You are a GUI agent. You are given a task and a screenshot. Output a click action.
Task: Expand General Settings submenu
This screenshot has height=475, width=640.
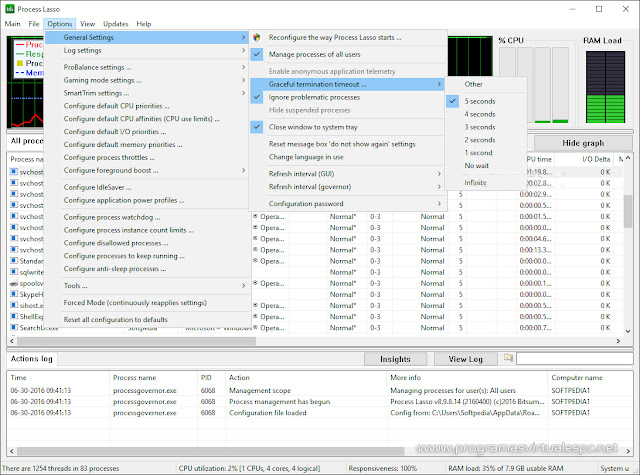pos(147,37)
